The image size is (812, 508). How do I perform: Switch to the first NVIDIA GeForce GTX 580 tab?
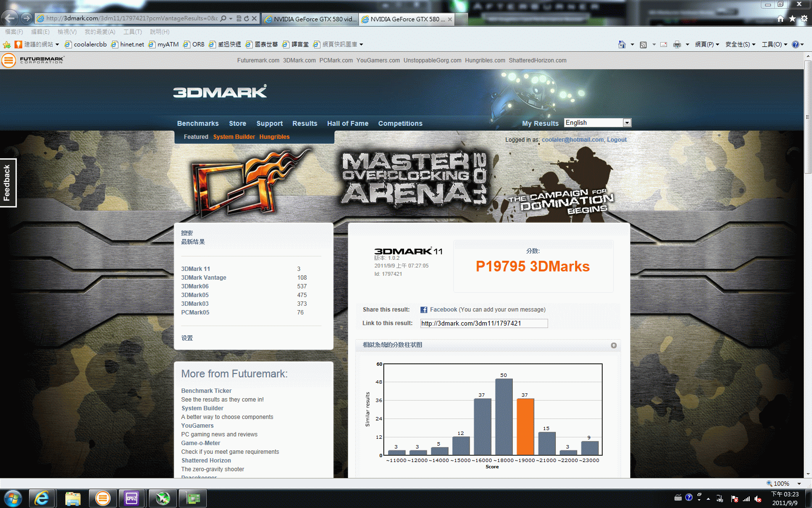point(310,19)
